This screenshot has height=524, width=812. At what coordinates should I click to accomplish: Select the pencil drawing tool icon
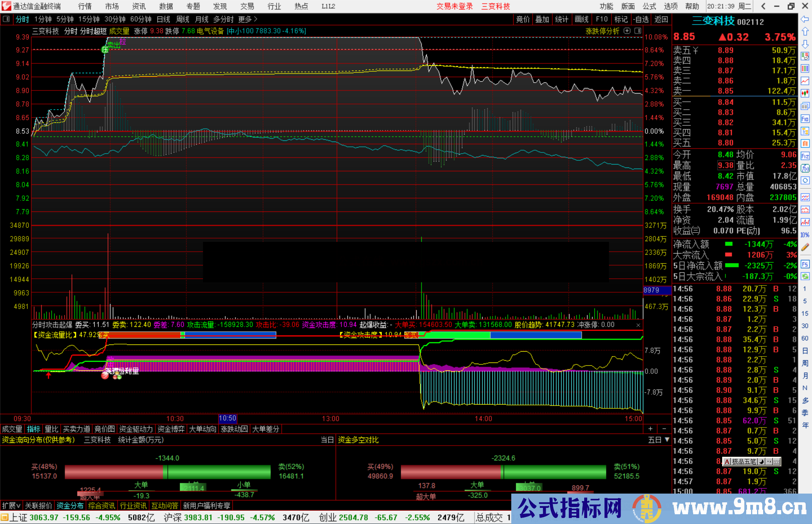805,247
